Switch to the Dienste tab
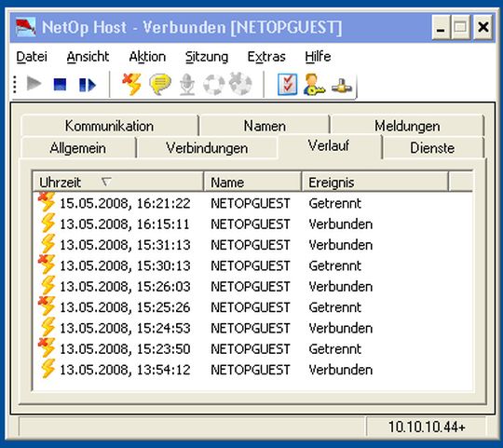The width and height of the screenshot is (503, 448). click(432, 148)
